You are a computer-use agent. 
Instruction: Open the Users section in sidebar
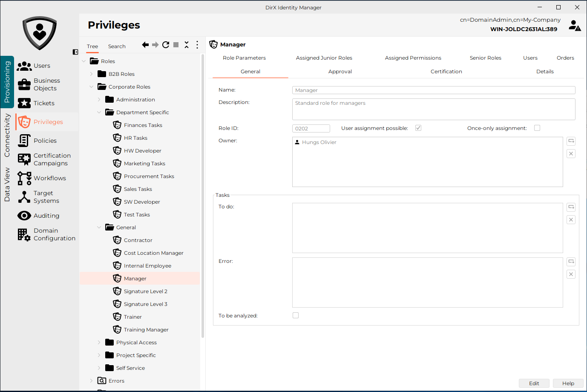42,66
